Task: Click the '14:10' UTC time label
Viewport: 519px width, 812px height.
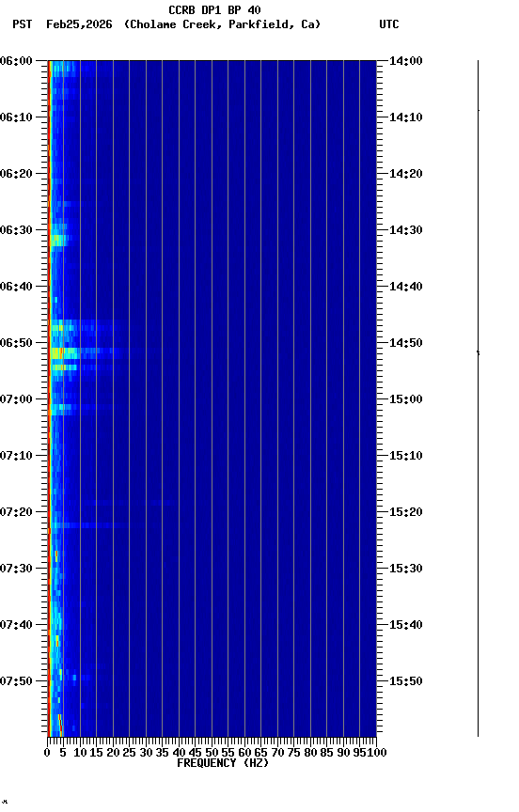Action: (406, 117)
